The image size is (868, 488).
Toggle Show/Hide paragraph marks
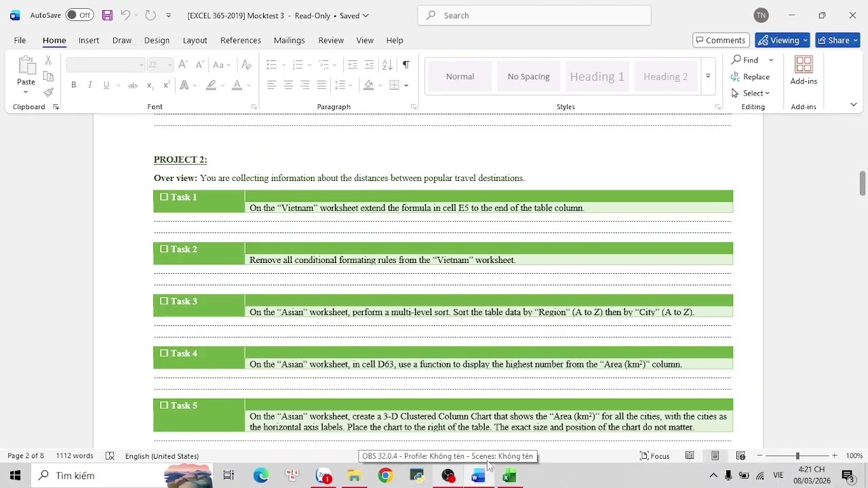tap(406, 64)
